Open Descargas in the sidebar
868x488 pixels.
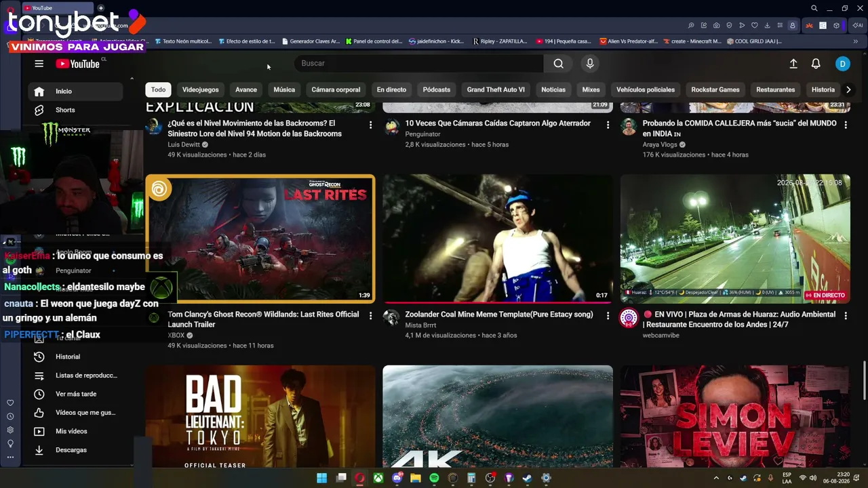pos(76,450)
